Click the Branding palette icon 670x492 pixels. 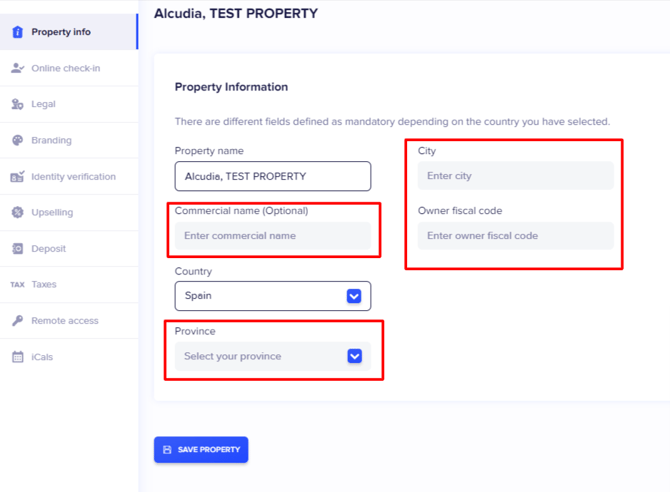[x=17, y=141]
